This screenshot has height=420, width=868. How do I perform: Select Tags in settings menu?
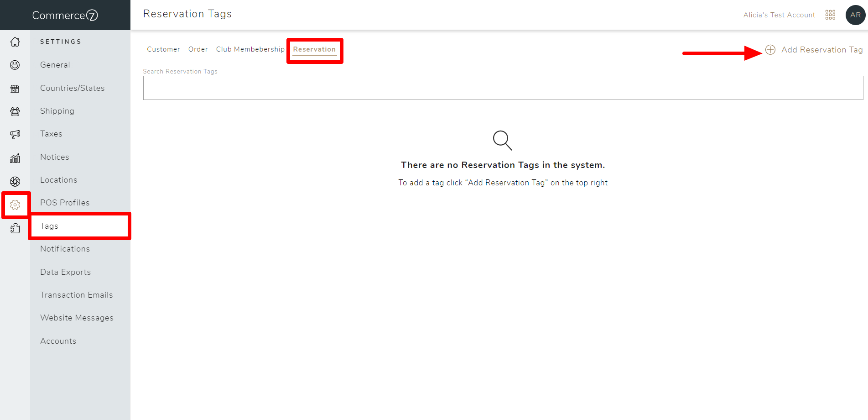pos(80,226)
